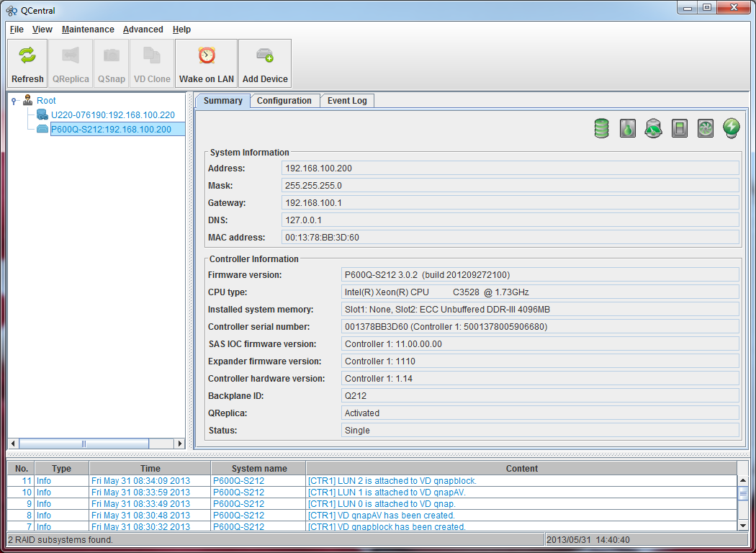Click the Refresh toolbar button
The width and height of the screenshot is (756, 553).
[x=27, y=63]
